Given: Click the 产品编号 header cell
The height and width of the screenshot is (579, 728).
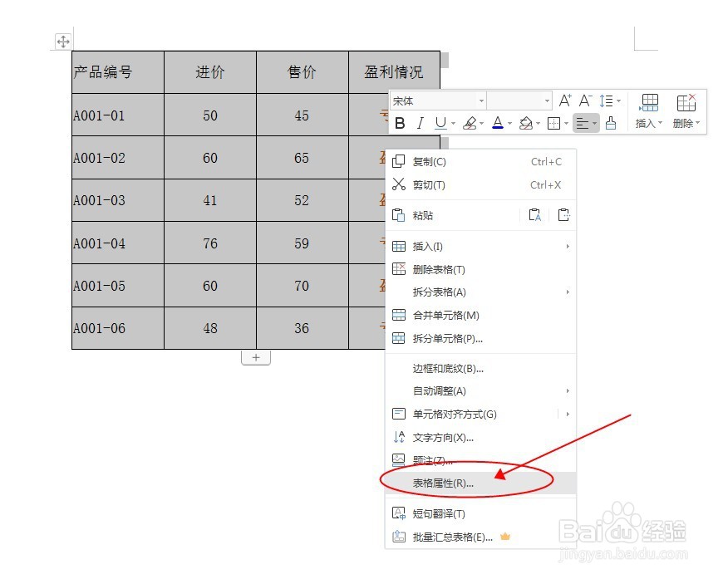Looking at the screenshot, I should (118, 72).
